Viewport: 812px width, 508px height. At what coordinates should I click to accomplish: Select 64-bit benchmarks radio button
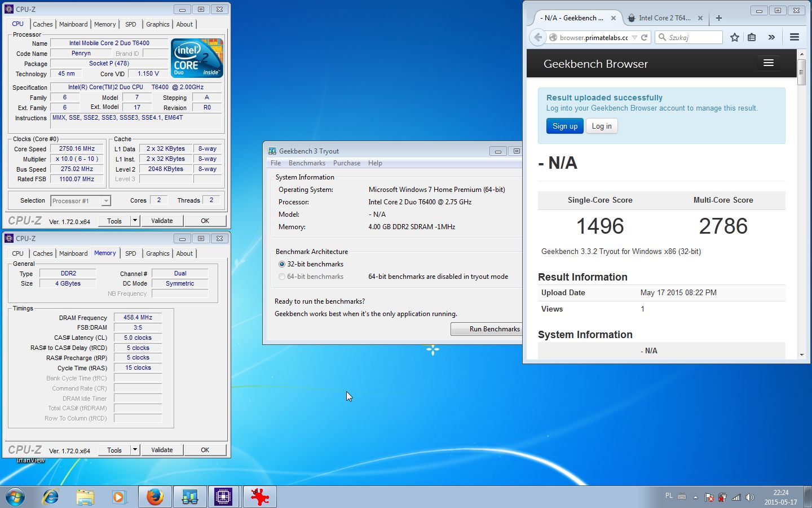(x=282, y=277)
